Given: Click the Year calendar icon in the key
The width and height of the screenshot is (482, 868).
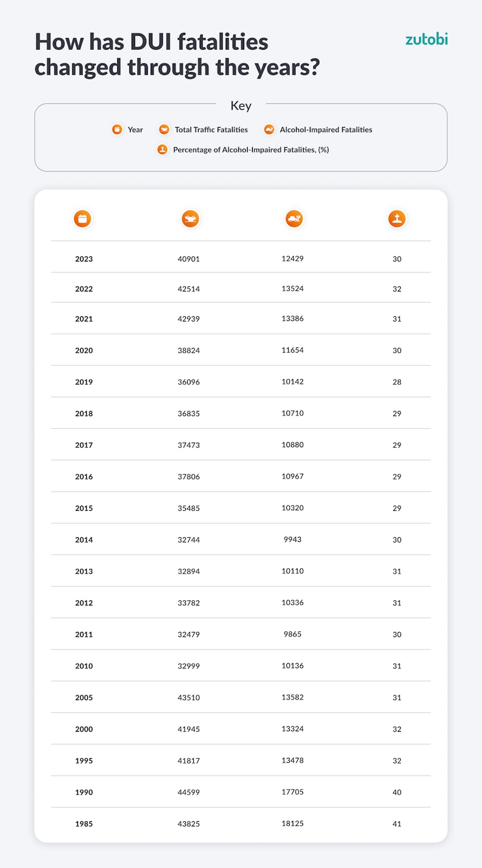Looking at the screenshot, I should click(x=117, y=130).
